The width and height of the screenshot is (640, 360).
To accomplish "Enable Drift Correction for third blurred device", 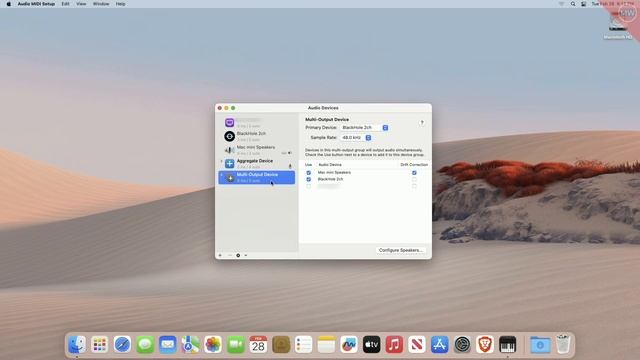I will 414,186.
